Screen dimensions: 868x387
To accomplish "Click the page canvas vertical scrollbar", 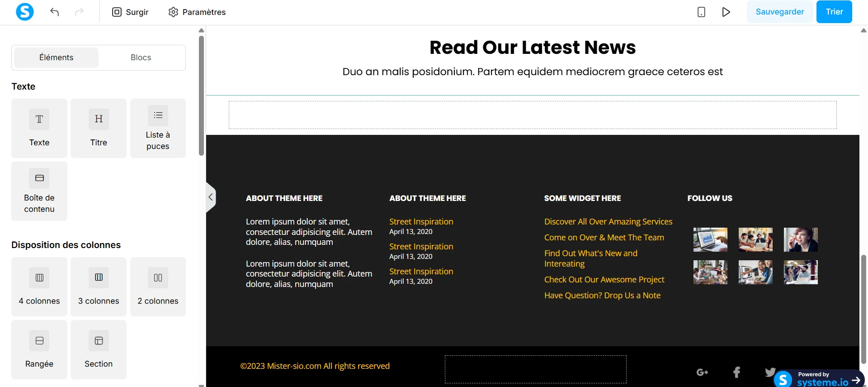I will (863, 309).
